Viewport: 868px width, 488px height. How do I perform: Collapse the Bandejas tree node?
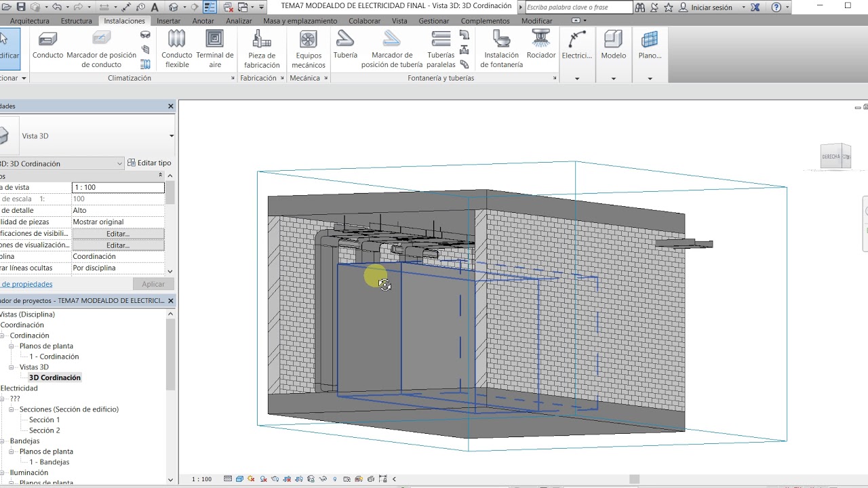click(3, 441)
